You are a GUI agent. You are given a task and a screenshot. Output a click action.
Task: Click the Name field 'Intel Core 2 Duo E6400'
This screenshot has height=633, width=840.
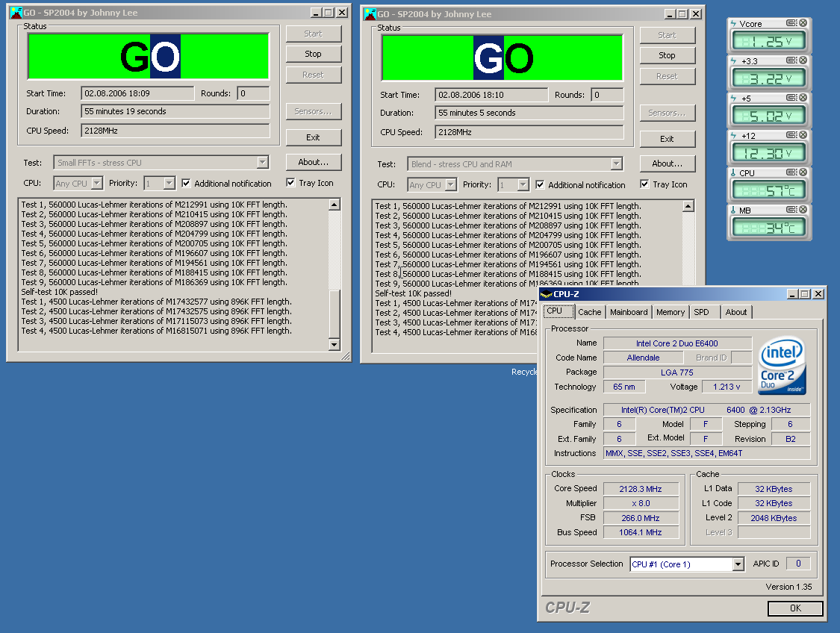click(x=677, y=343)
